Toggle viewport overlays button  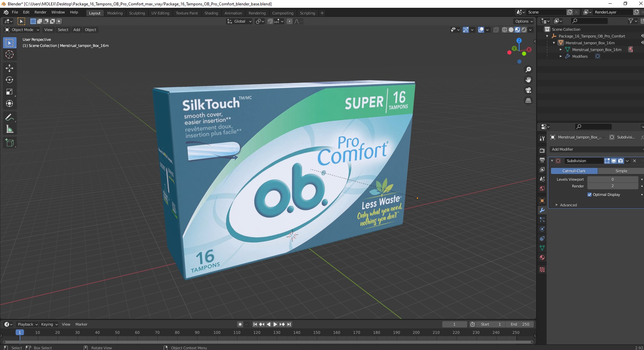[x=481, y=30]
